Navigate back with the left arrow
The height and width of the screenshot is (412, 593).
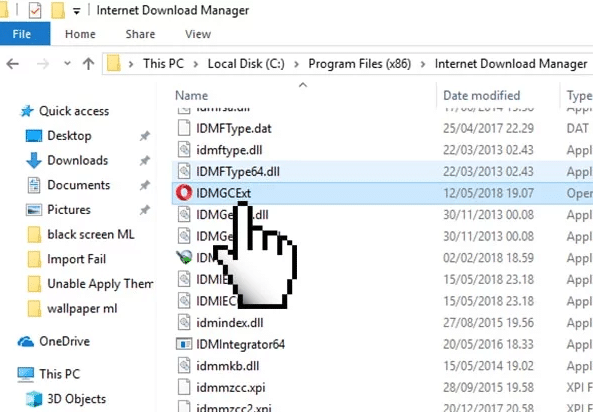12,64
